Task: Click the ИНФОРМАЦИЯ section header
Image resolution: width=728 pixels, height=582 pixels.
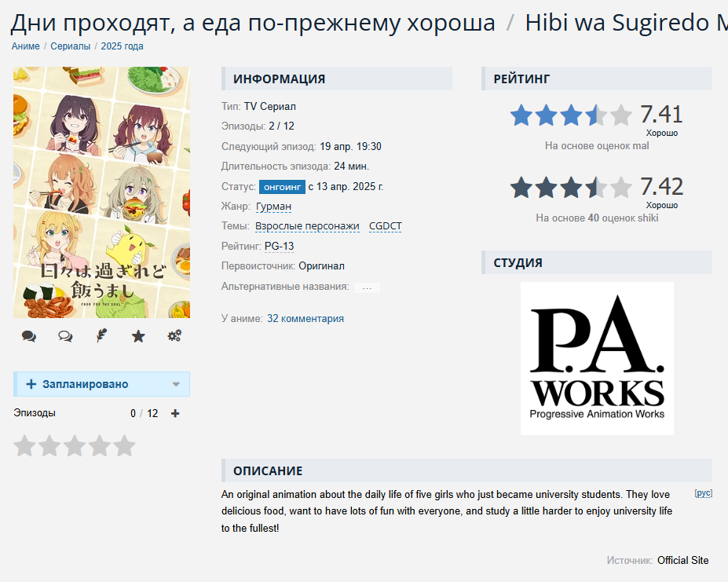Action: coord(337,79)
